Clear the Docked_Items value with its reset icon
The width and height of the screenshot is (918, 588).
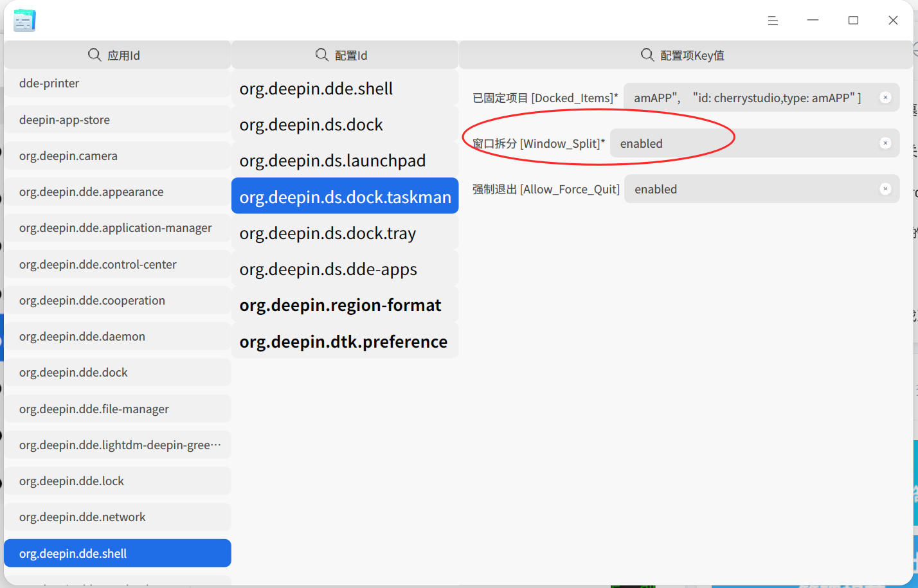885,98
